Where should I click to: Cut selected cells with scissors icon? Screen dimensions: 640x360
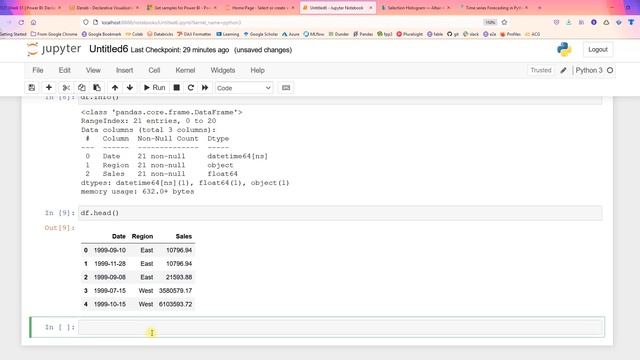click(x=66, y=88)
